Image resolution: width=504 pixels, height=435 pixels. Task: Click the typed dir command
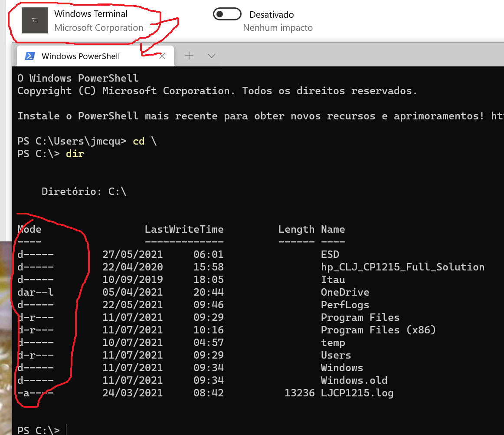point(75,154)
